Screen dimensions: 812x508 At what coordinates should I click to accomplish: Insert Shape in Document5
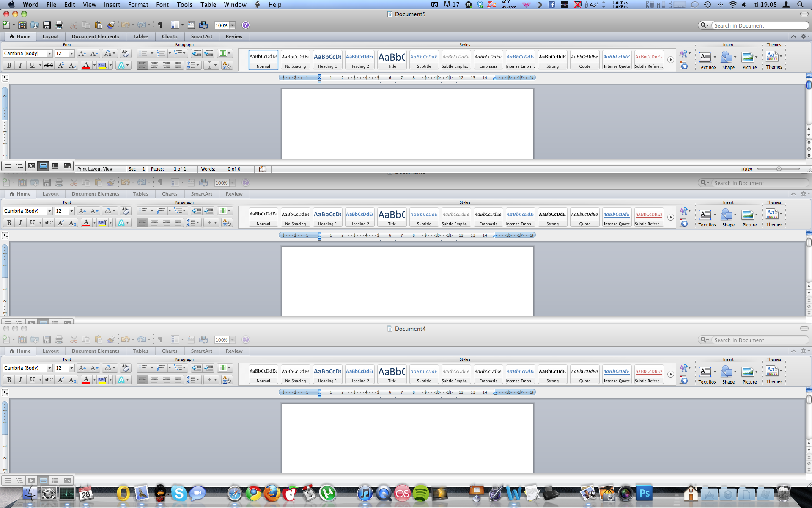tap(728, 61)
